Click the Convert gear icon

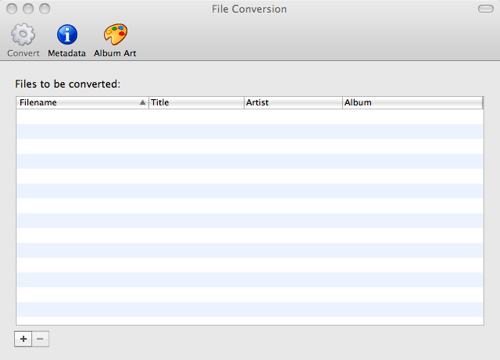[23, 34]
